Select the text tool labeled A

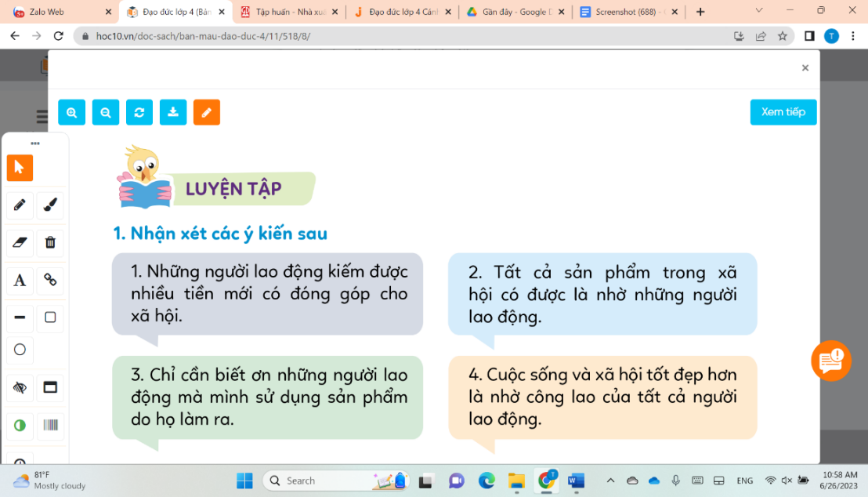coord(20,281)
